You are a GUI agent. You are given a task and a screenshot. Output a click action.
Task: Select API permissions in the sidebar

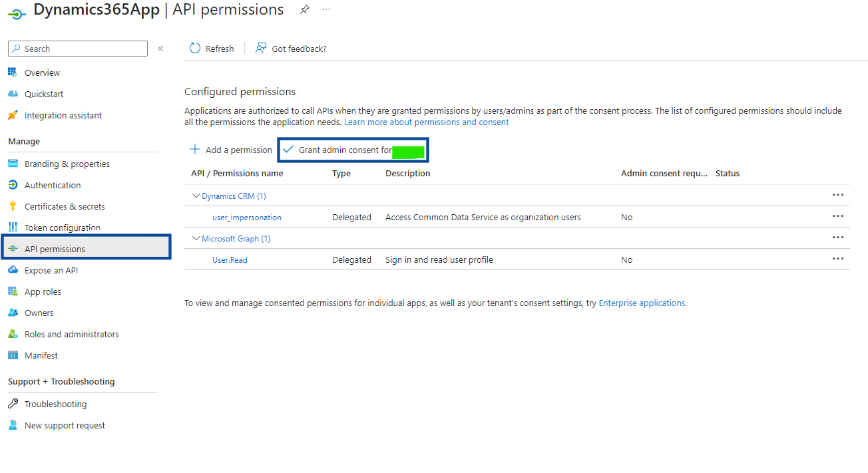coord(86,249)
